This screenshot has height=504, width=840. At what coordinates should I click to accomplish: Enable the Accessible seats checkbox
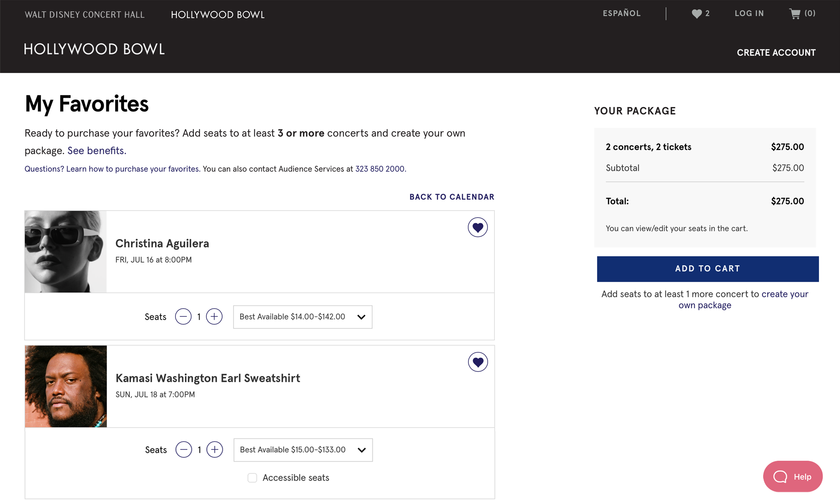(x=252, y=478)
